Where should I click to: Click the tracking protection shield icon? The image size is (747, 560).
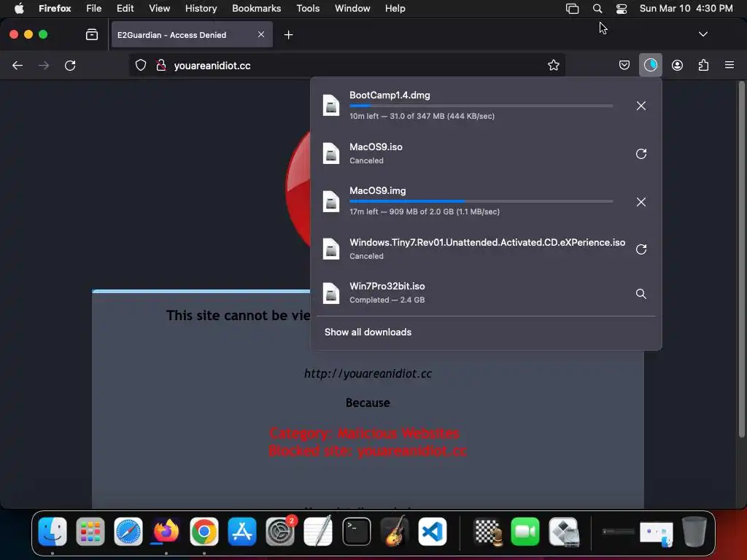pyautogui.click(x=141, y=65)
